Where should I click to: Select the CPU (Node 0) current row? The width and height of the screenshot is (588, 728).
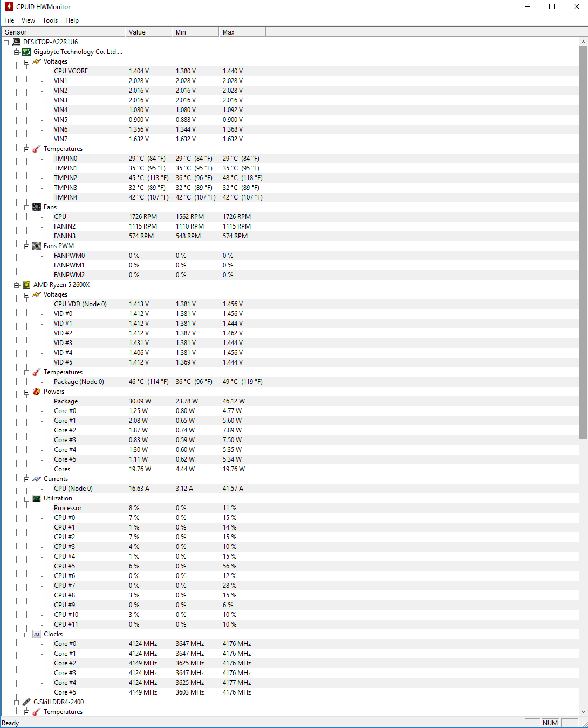click(x=290, y=489)
